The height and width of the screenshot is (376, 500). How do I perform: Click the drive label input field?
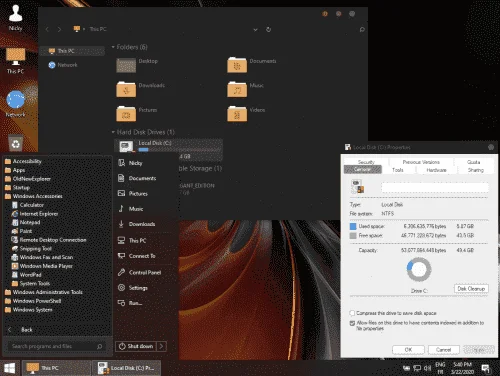435,187
